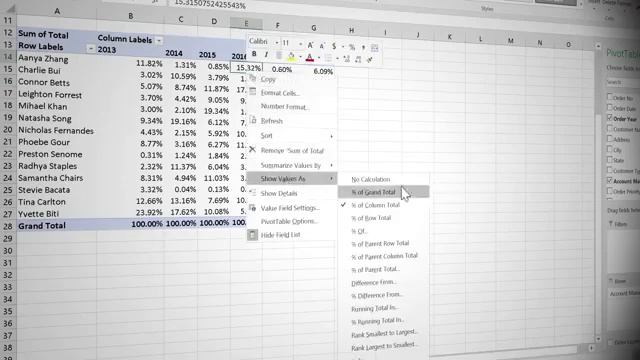Viewport: 640px width, 360px height.
Task: Choose % of Row Total
Action: pos(383,218)
